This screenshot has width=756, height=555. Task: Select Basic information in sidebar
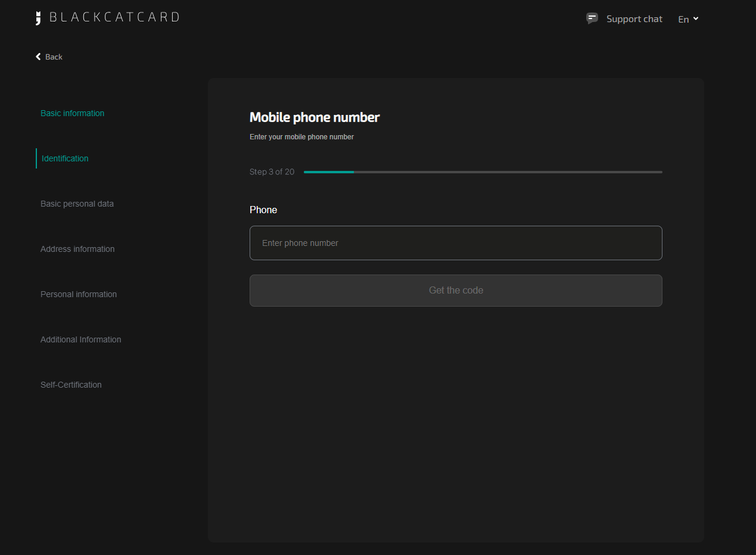[72, 113]
